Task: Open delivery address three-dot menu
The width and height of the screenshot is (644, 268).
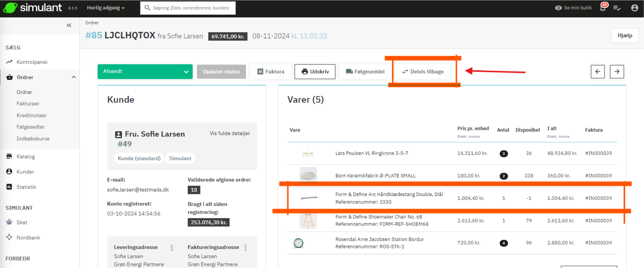Action: coord(172,248)
